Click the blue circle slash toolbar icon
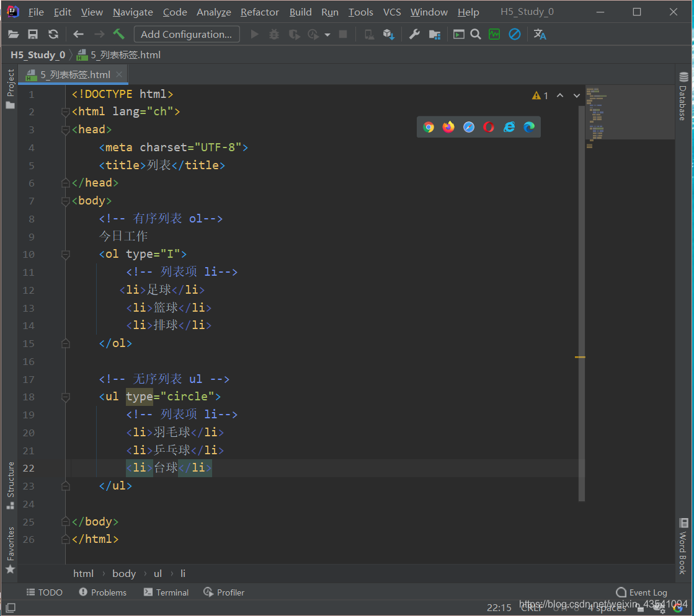The image size is (694, 616). point(514,34)
